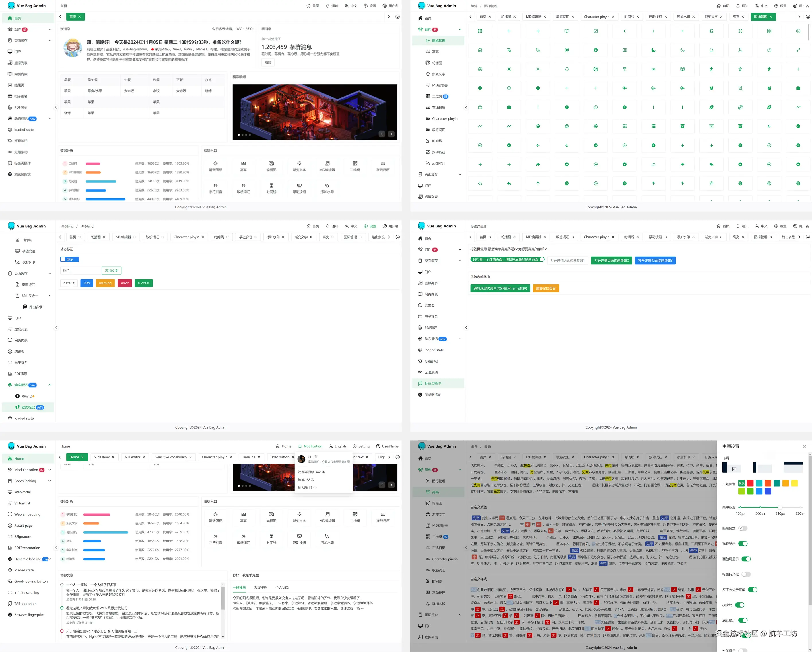The image size is (812, 652).
Task: Click the @ symbol icon in icon grid
Action: point(711,183)
